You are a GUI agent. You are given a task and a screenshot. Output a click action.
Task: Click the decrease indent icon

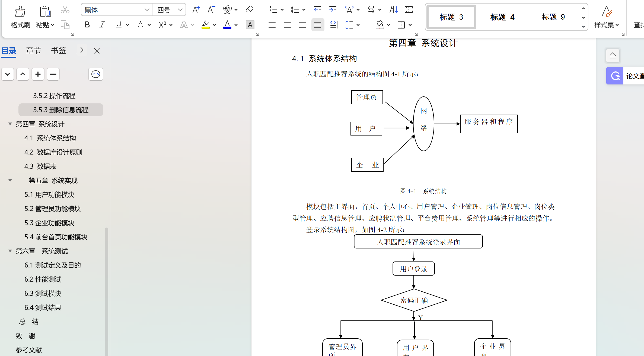[x=317, y=10]
